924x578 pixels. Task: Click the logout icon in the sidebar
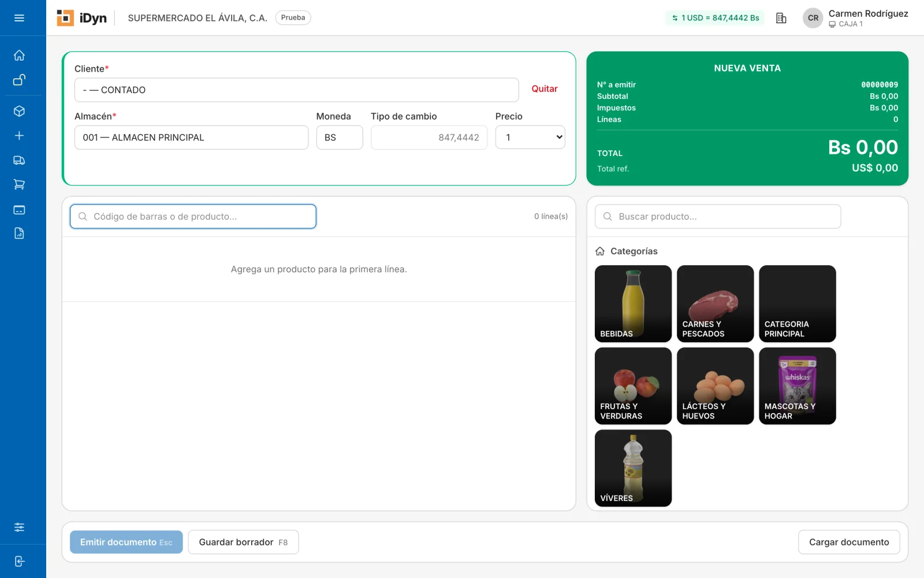pos(19,561)
